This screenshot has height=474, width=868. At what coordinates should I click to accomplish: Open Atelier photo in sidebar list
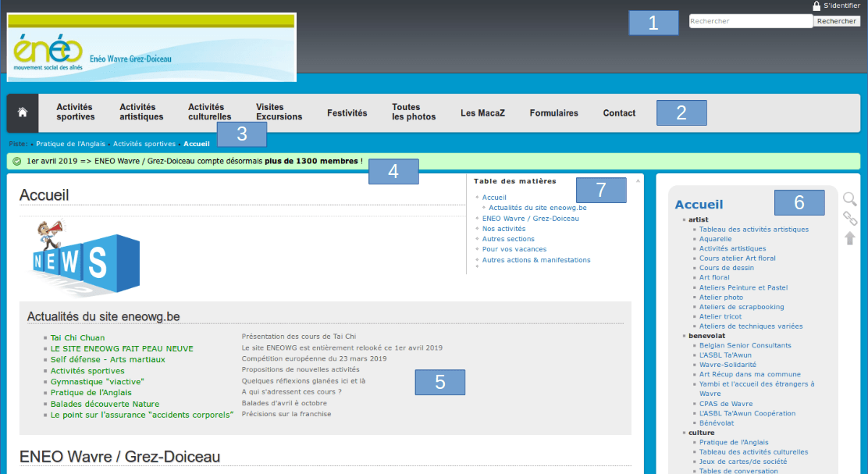pos(720,298)
